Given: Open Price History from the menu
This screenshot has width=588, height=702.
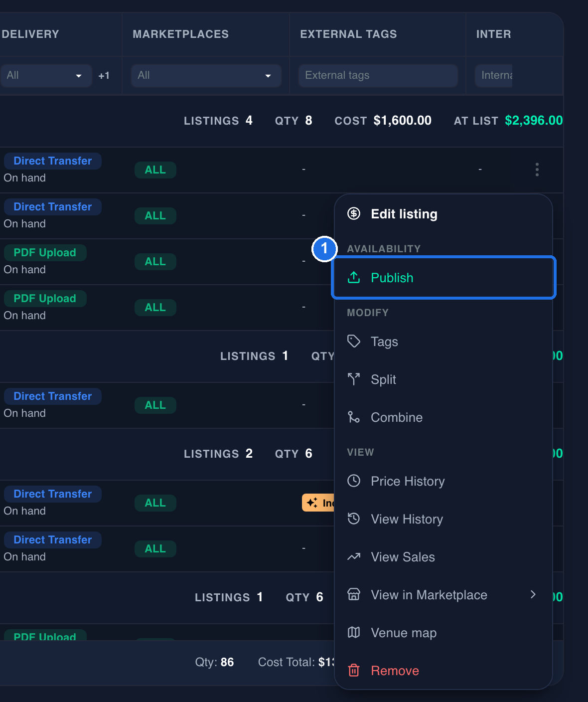Looking at the screenshot, I should point(443,481).
